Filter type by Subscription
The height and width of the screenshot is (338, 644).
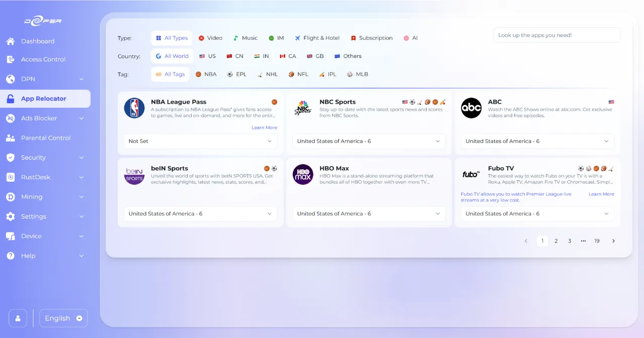click(x=372, y=38)
